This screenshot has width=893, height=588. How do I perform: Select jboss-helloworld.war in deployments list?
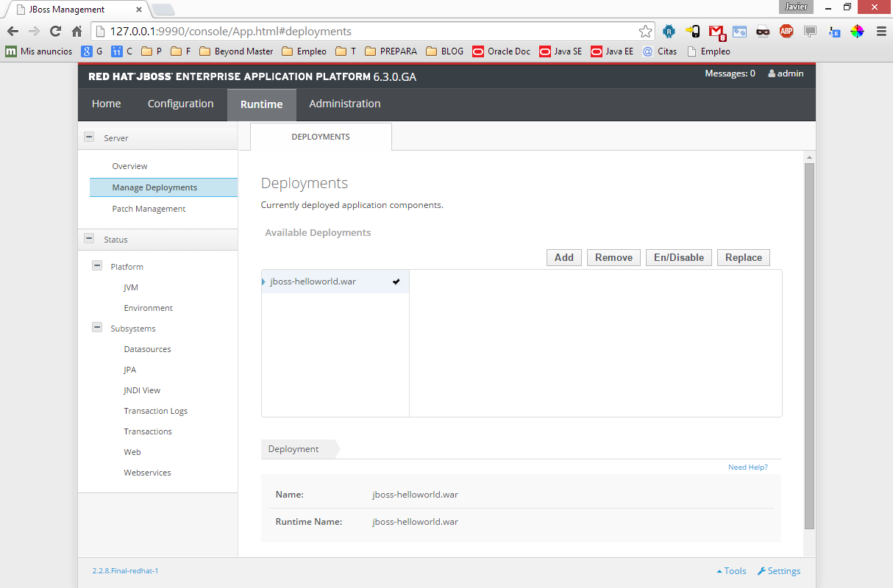point(335,282)
